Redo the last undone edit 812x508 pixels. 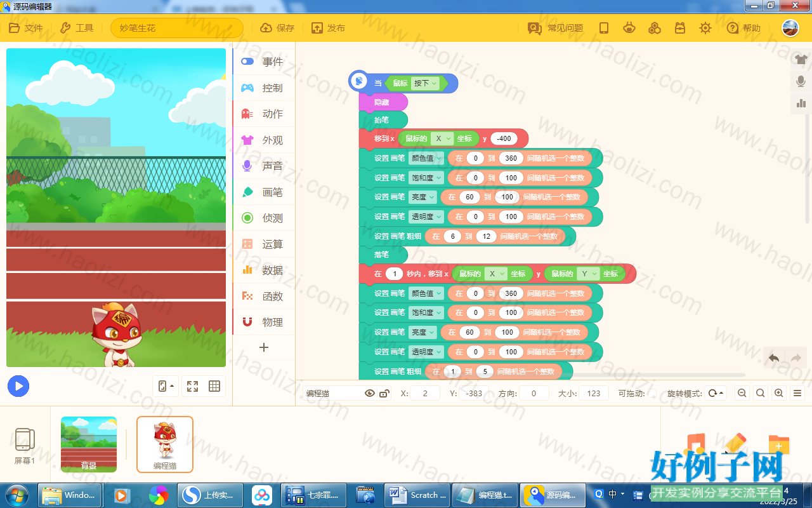tap(796, 358)
